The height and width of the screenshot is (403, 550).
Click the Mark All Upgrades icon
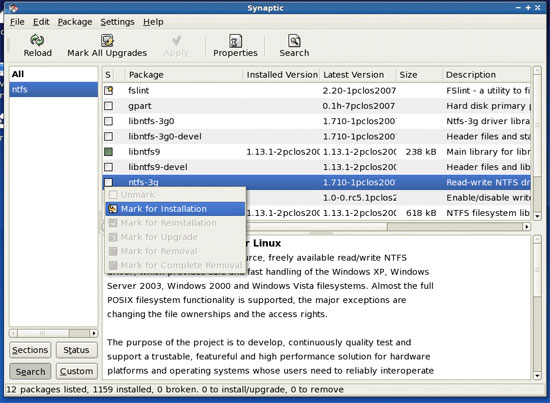pos(107,40)
